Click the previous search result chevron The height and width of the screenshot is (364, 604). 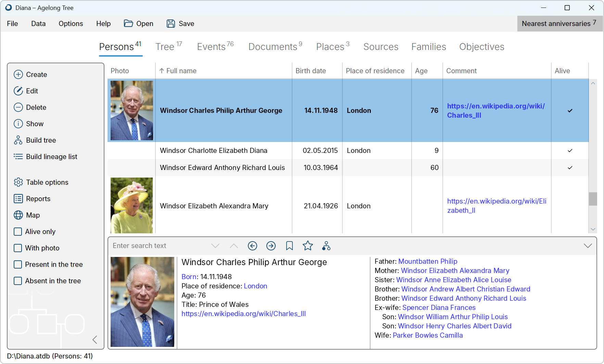(234, 246)
